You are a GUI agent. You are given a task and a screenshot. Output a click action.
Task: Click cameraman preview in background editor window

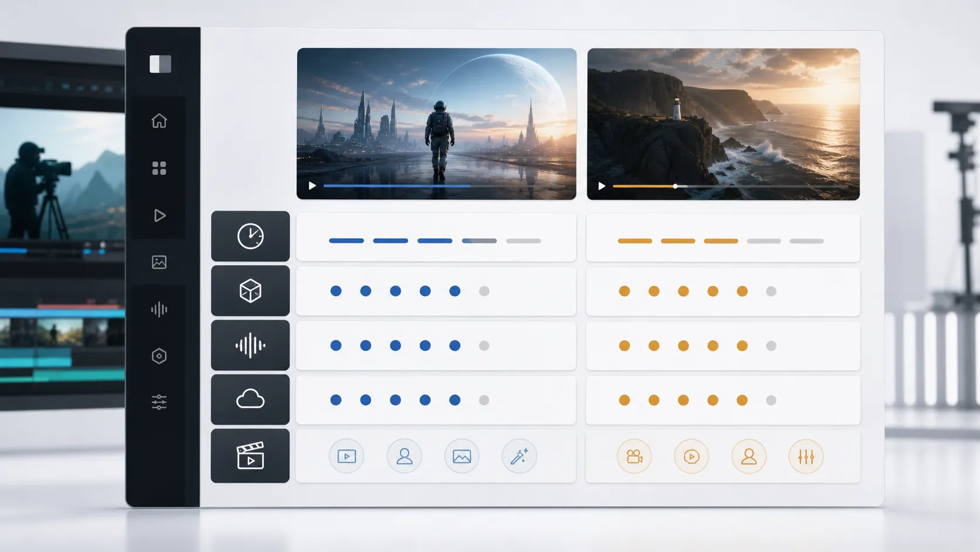pos(62,173)
